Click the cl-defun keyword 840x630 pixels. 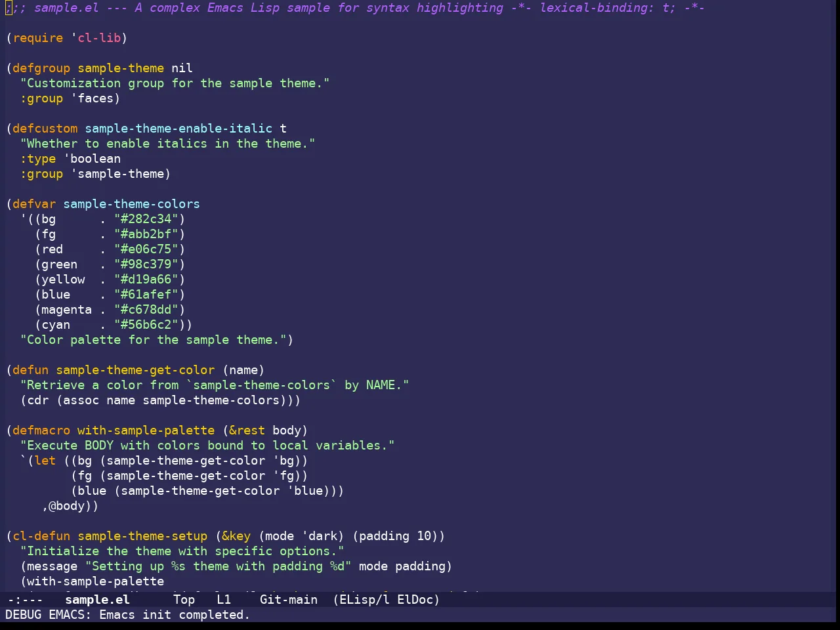[x=41, y=536]
